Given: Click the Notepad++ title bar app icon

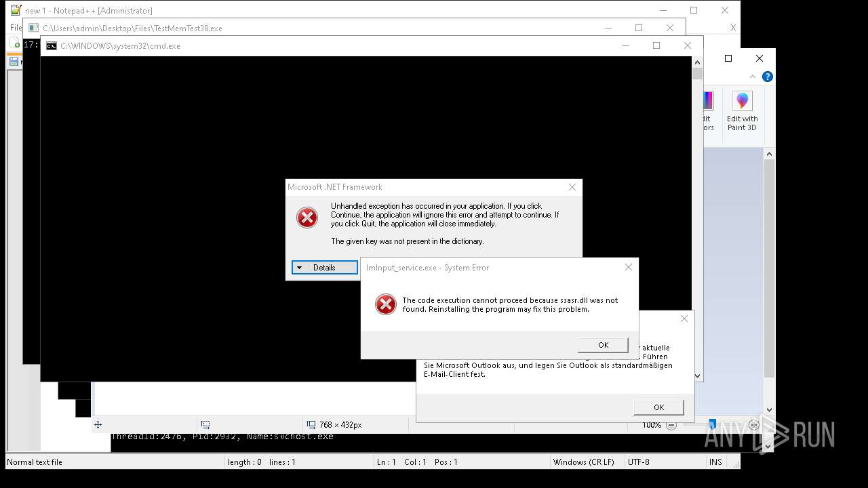Looking at the screenshot, I should [16, 10].
